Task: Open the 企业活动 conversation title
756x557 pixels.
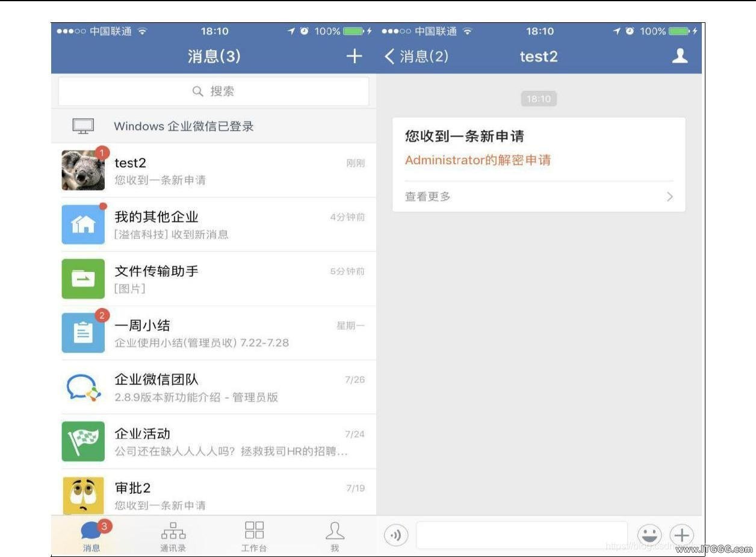Action: tap(143, 433)
